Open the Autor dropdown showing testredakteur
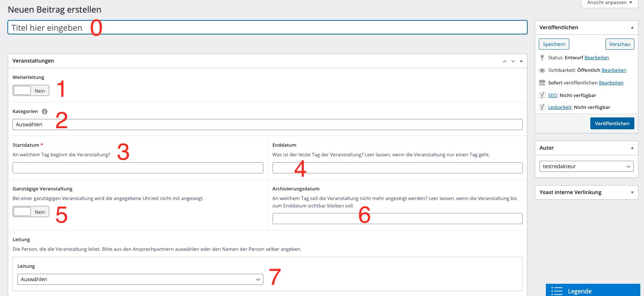Viewport: 644px width, 296px height. point(586,166)
